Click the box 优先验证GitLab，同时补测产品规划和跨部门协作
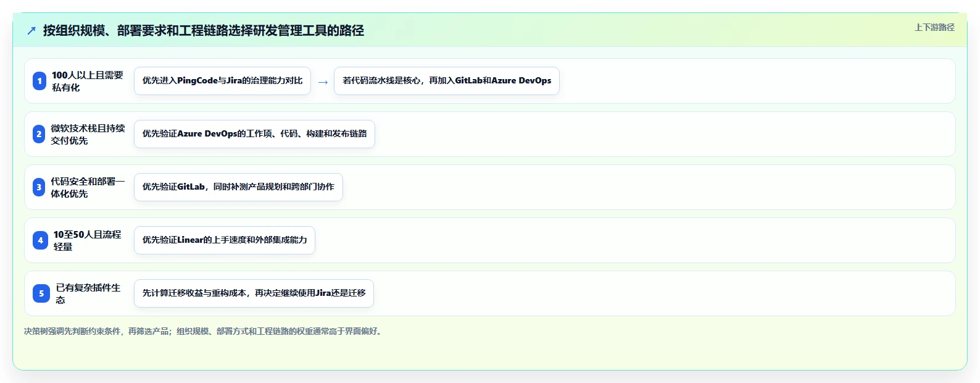Screen dimensions: 980x383 238,187
